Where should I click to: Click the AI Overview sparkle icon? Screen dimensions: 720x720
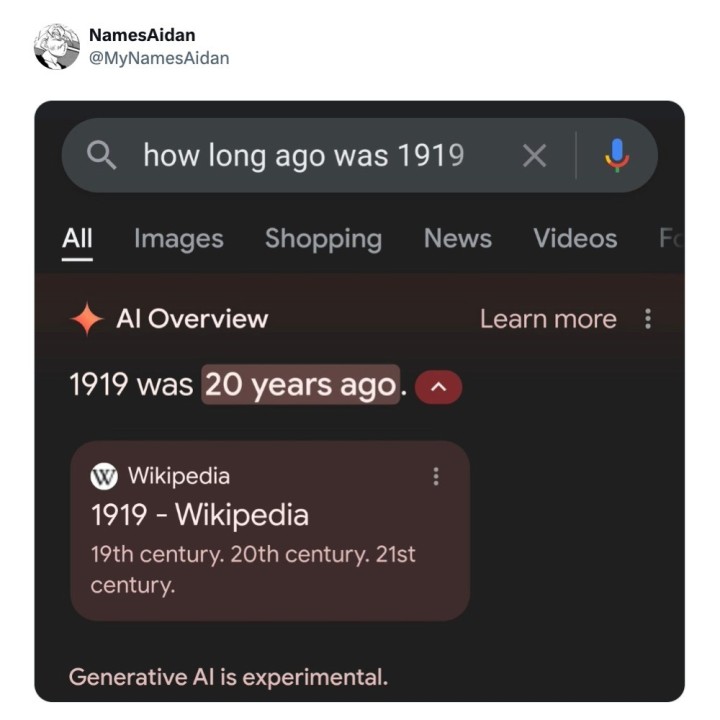point(87,319)
